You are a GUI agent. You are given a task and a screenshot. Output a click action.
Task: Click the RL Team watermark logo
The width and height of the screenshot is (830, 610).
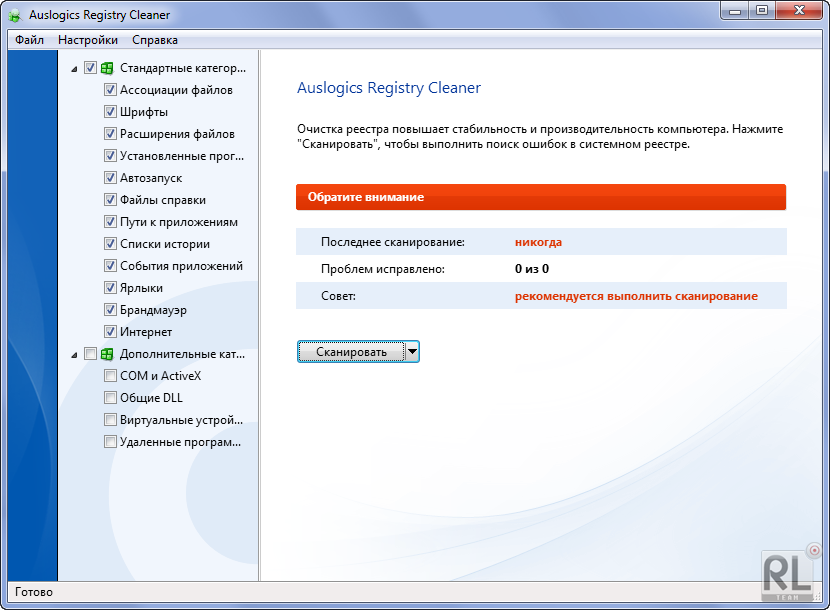click(x=788, y=574)
